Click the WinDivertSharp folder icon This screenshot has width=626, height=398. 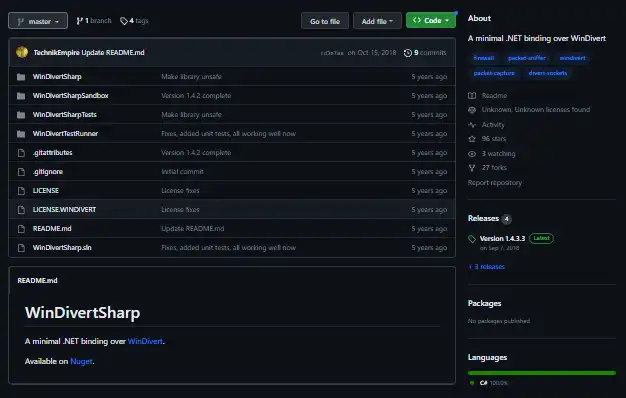coord(21,77)
